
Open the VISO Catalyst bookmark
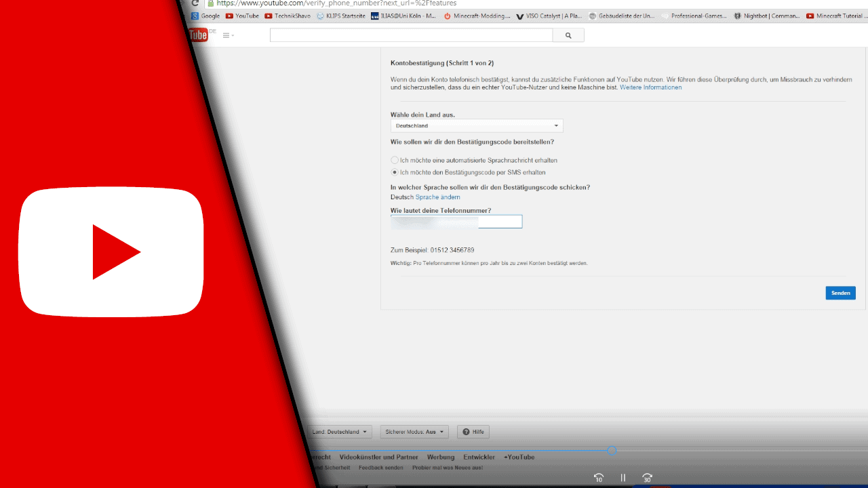(549, 16)
